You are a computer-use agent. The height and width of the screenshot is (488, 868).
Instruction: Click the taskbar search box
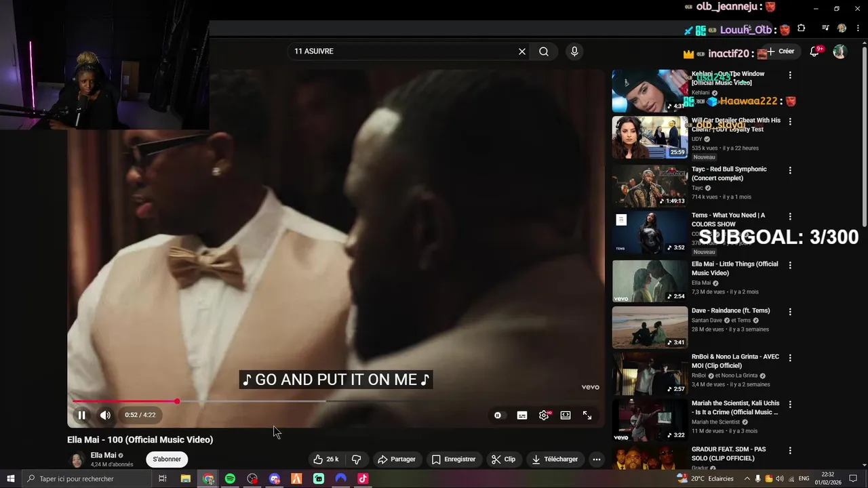(87, 479)
